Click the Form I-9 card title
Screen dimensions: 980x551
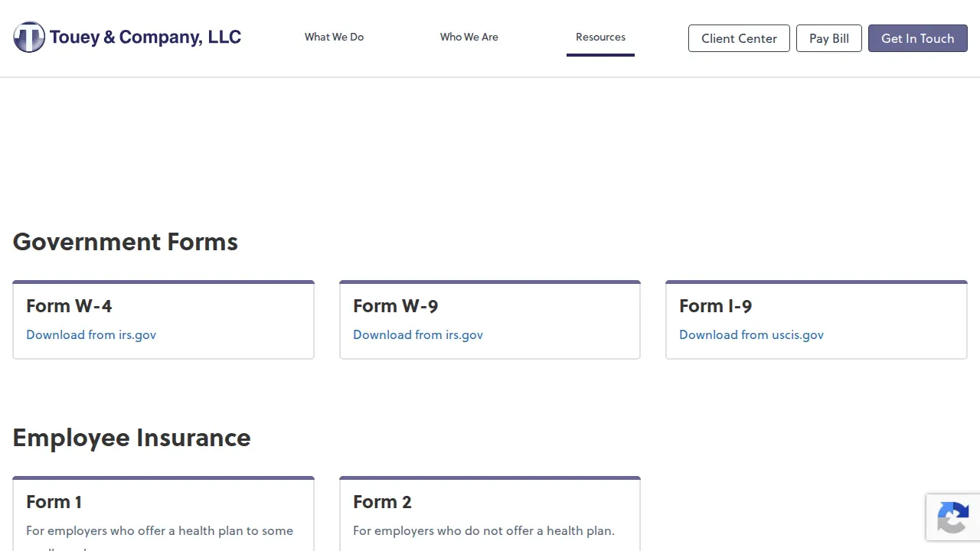(x=715, y=306)
